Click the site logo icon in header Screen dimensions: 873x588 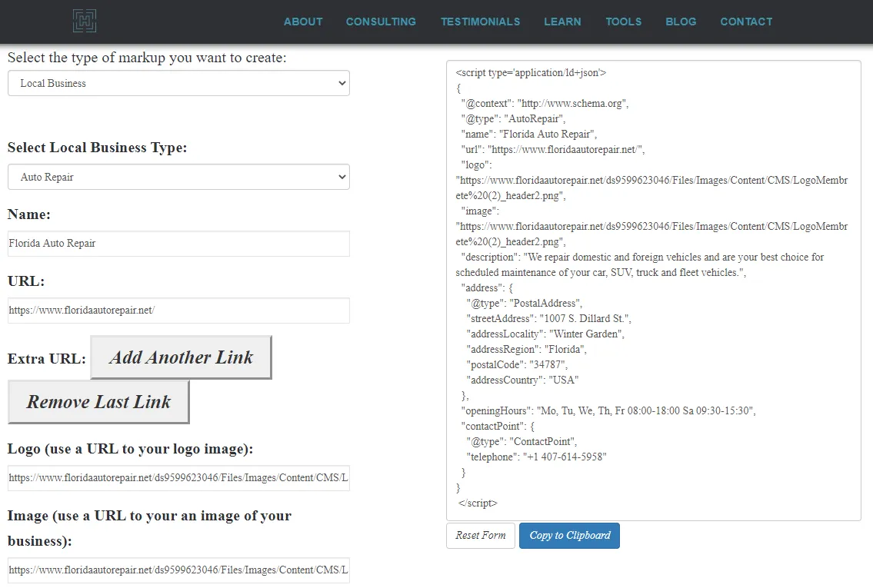(85, 21)
